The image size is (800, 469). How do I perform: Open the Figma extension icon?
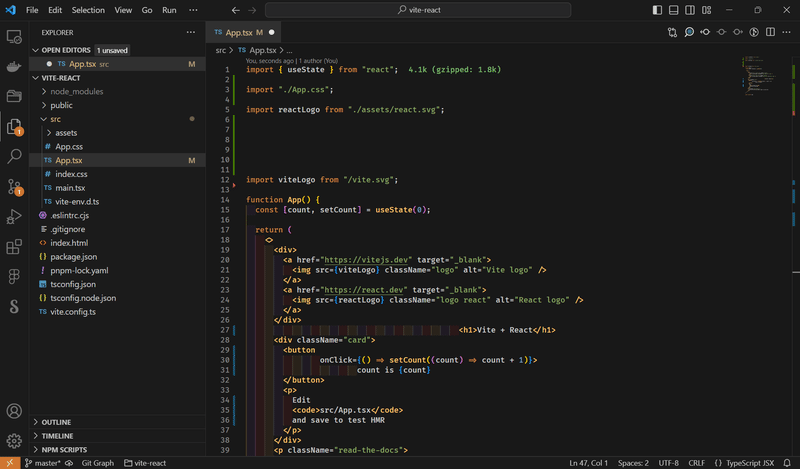(x=14, y=276)
